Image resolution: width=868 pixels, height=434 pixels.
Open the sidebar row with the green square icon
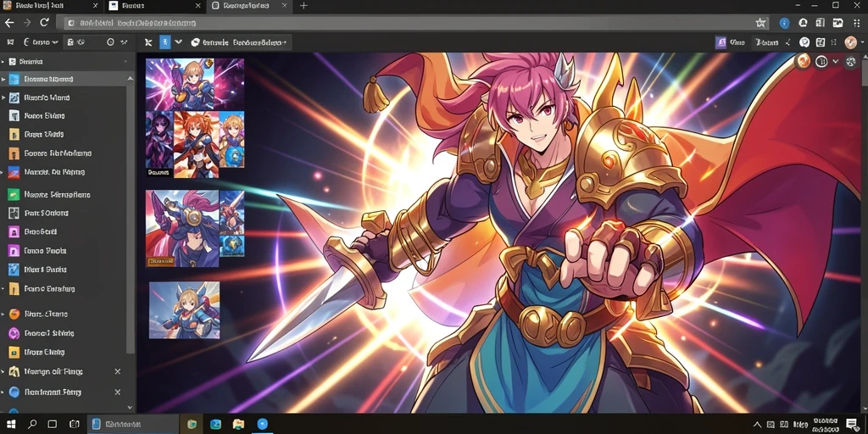click(64, 194)
